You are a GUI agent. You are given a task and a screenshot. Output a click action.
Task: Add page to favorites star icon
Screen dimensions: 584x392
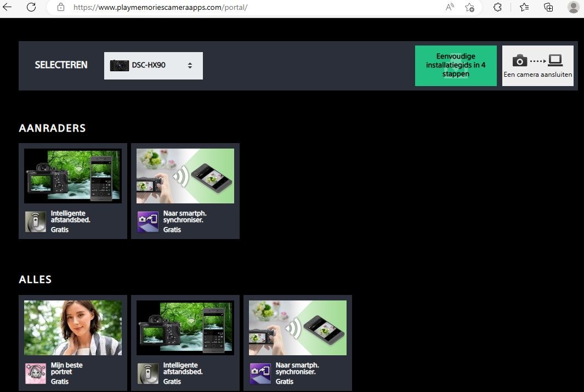pyautogui.click(x=469, y=7)
